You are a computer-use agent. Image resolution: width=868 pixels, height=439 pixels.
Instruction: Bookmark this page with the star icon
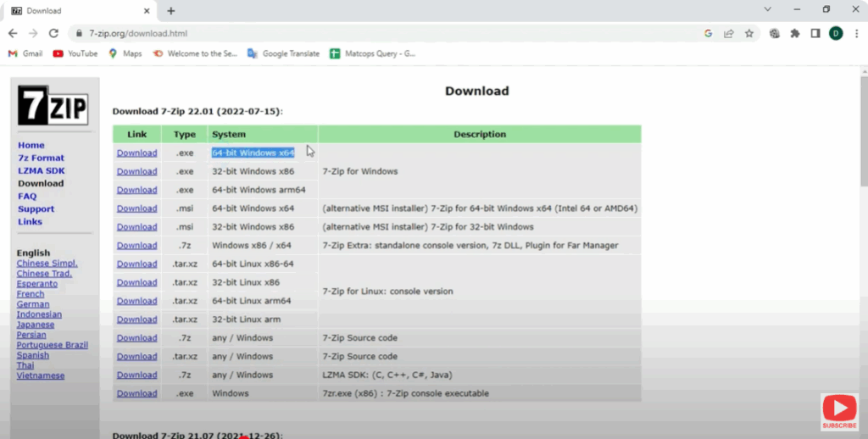click(x=749, y=33)
